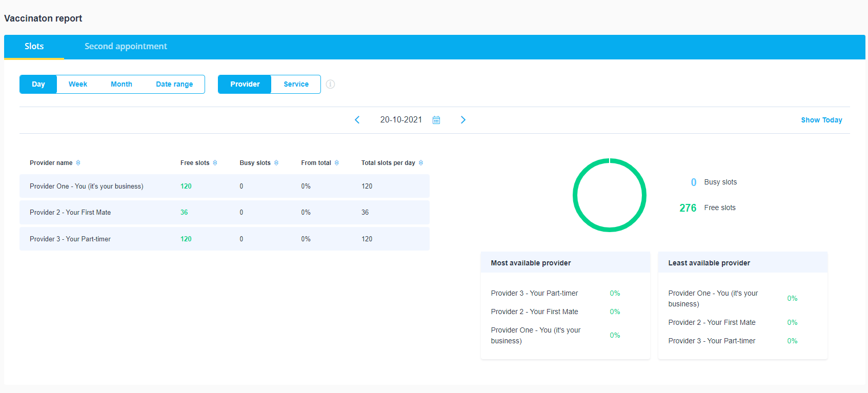
Task: Click the Vaccinaton report heading
Action: point(43,18)
